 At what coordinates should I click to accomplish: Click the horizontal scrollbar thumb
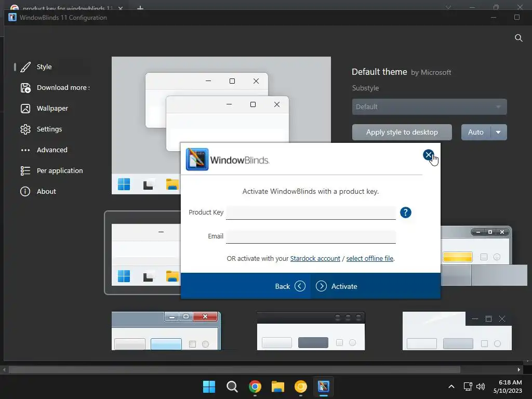234,369
